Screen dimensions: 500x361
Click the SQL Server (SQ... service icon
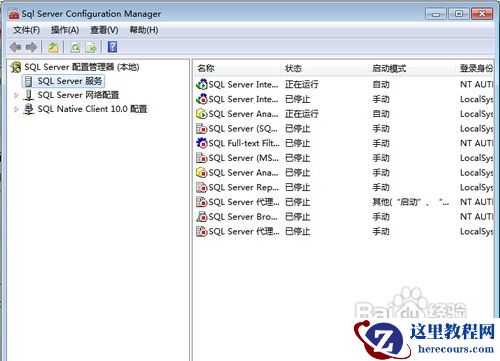pyautogui.click(x=201, y=128)
